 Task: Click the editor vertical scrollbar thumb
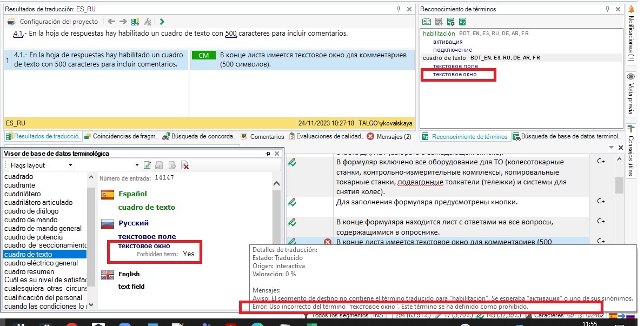point(619,185)
